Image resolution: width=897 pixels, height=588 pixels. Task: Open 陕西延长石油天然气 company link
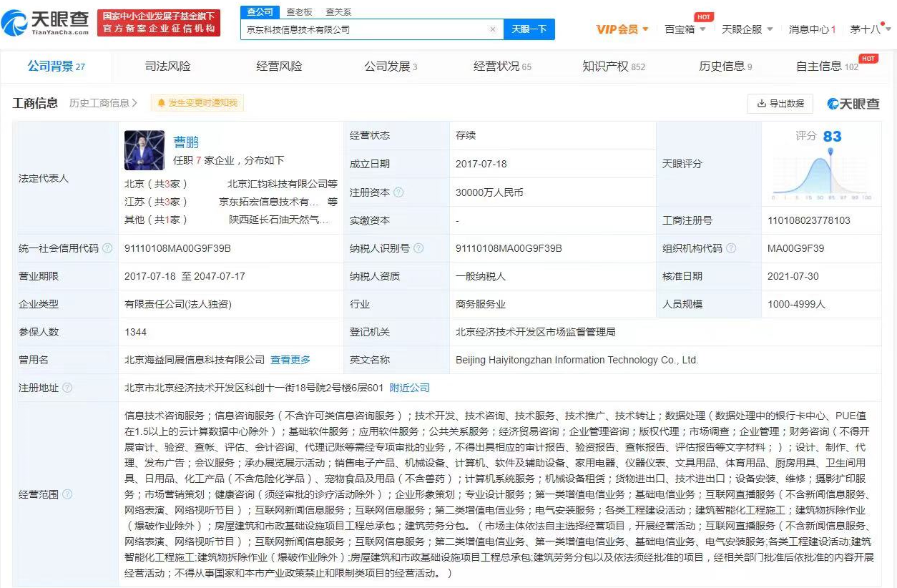point(278,220)
